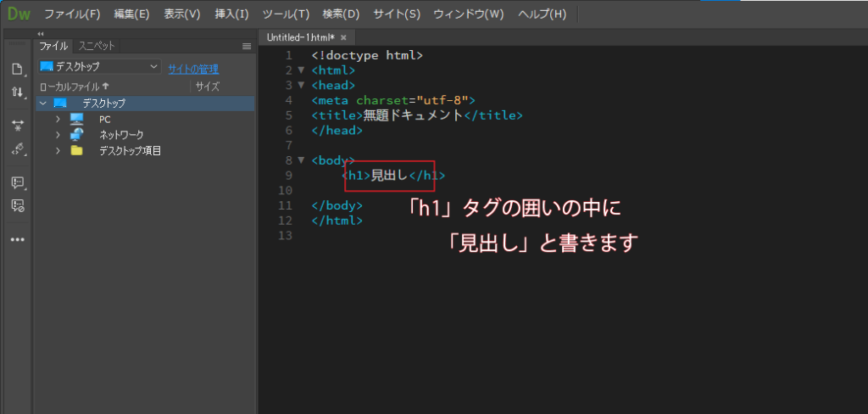This screenshot has height=414, width=868.
Task: Sort by ローカルファイル column header
Action: (75, 87)
